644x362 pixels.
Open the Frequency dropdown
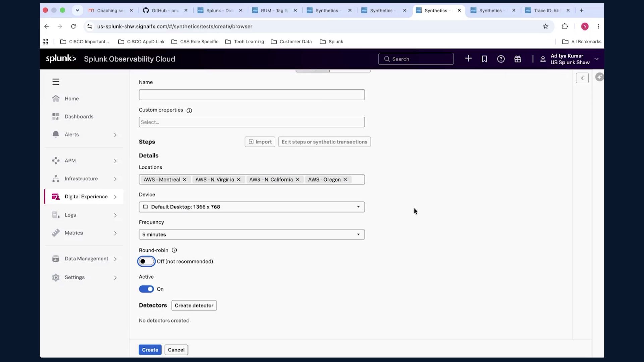252,234
